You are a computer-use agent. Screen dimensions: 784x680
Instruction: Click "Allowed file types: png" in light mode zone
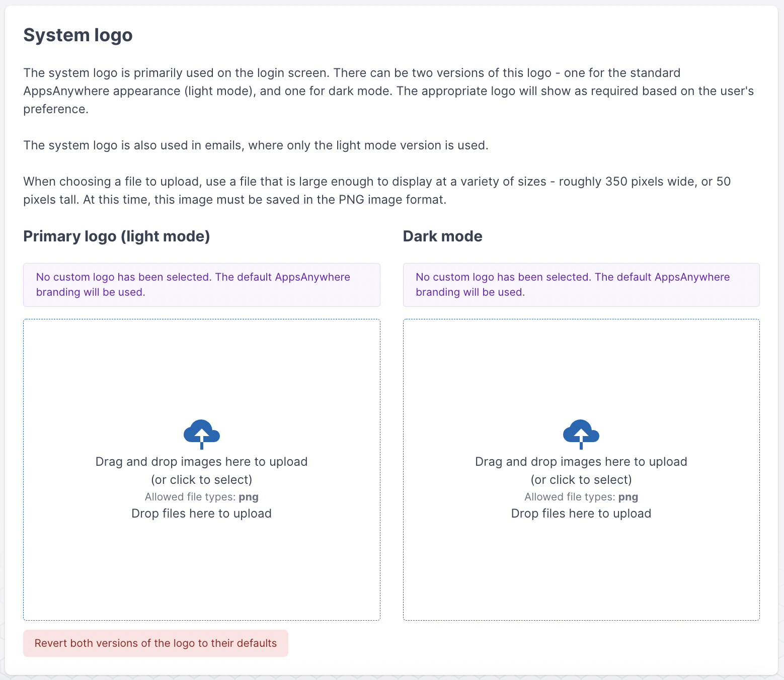[201, 497]
